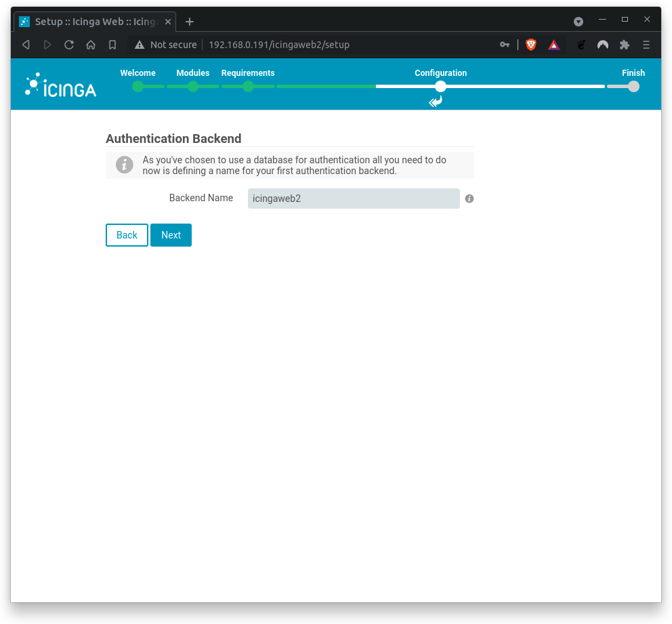Click the saved passwords key icon
The height and width of the screenshot is (624, 672).
click(x=505, y=45)
